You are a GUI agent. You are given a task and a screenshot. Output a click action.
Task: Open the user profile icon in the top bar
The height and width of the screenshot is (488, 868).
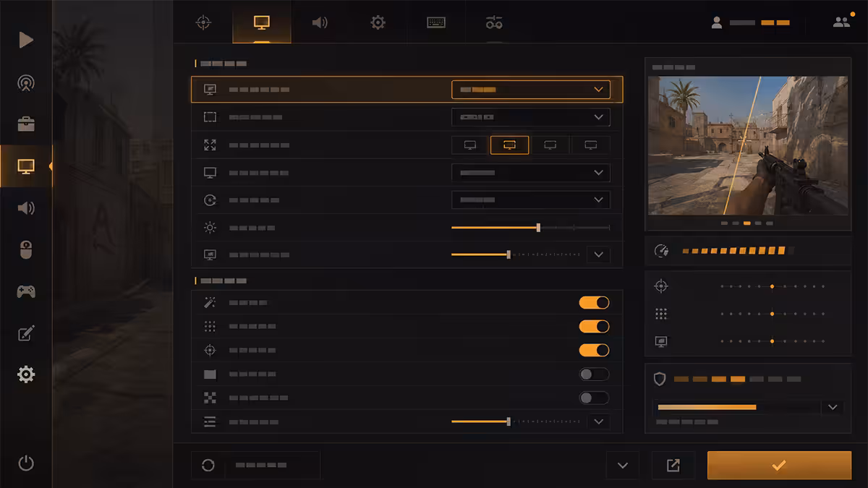click(717, 22)
